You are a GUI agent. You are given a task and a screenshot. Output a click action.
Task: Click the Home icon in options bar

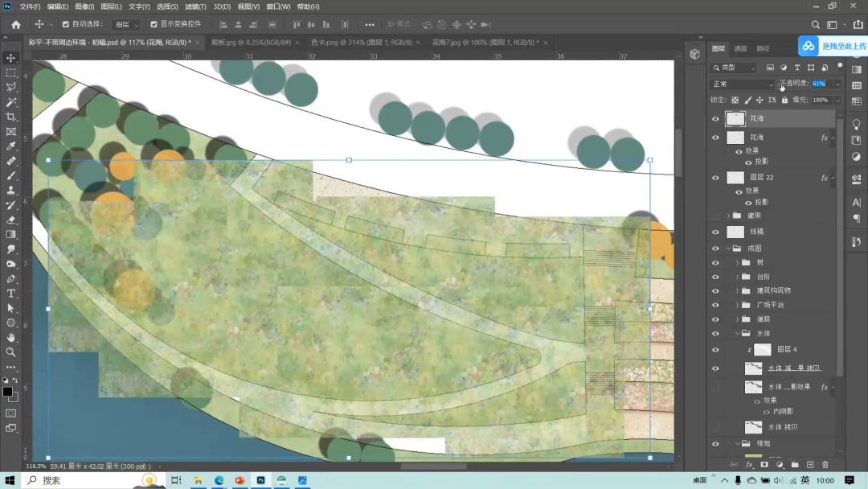click(16, 24)
